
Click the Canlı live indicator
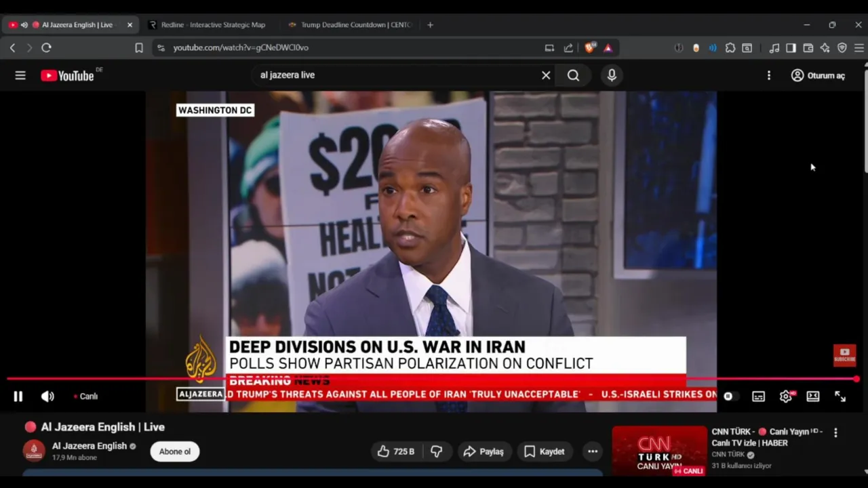[85, 396]
